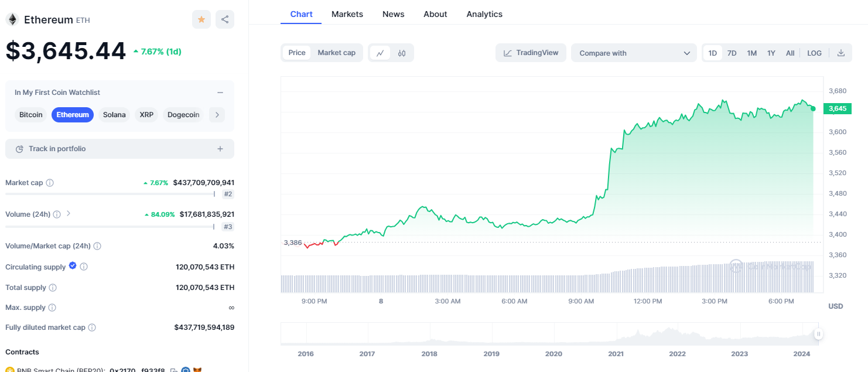Add Ethereum to favorites with star icon
The width and height of the screenshot is (868, 372).
[x=201, y=19]
